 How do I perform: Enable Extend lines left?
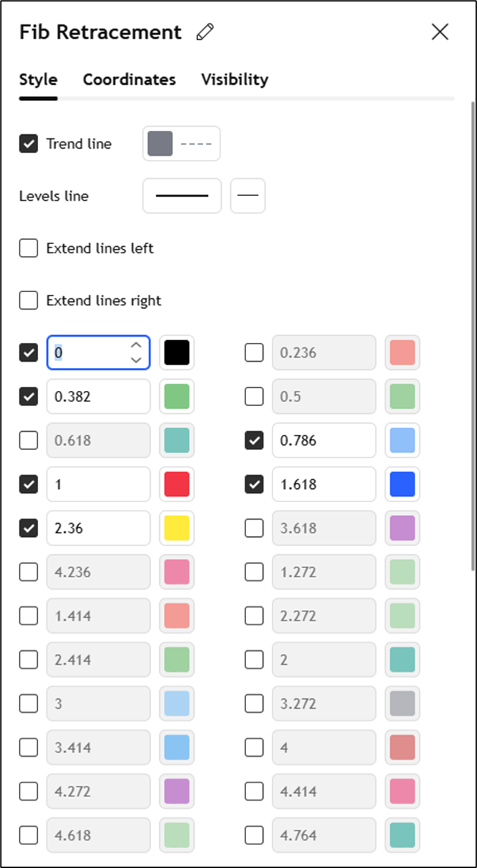[29, 248]
